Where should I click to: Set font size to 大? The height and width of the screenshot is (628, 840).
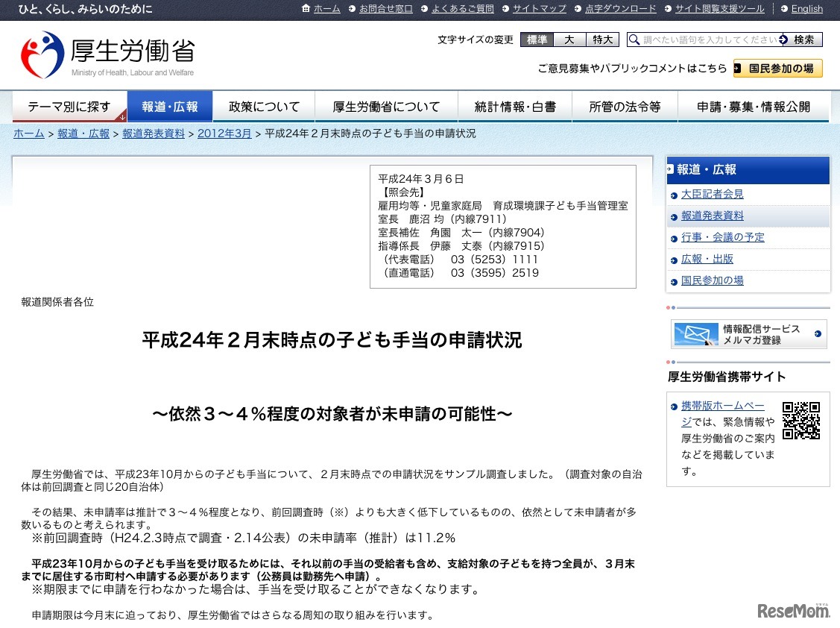tap(569, 40)
